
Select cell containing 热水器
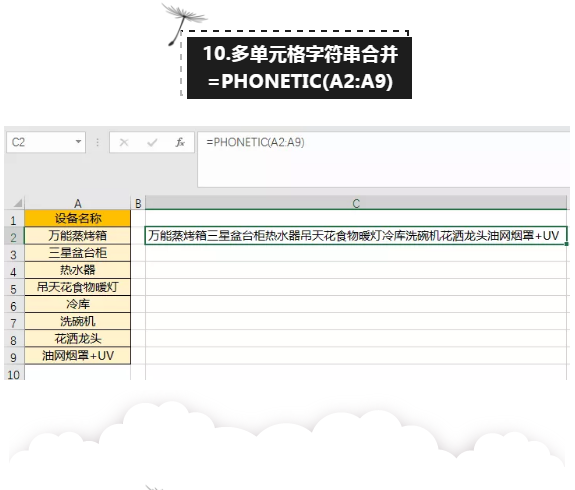coord(77,270)
